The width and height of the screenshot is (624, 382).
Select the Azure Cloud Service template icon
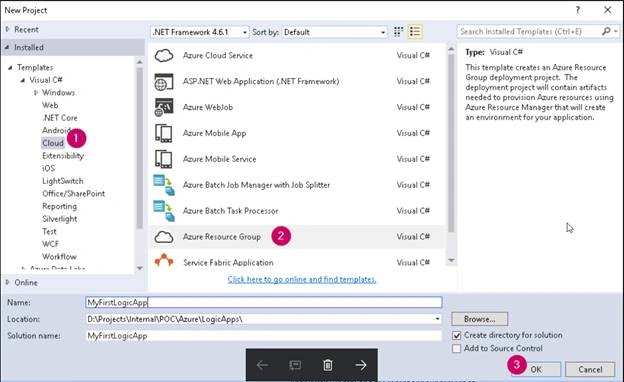(x=164, y=55)
